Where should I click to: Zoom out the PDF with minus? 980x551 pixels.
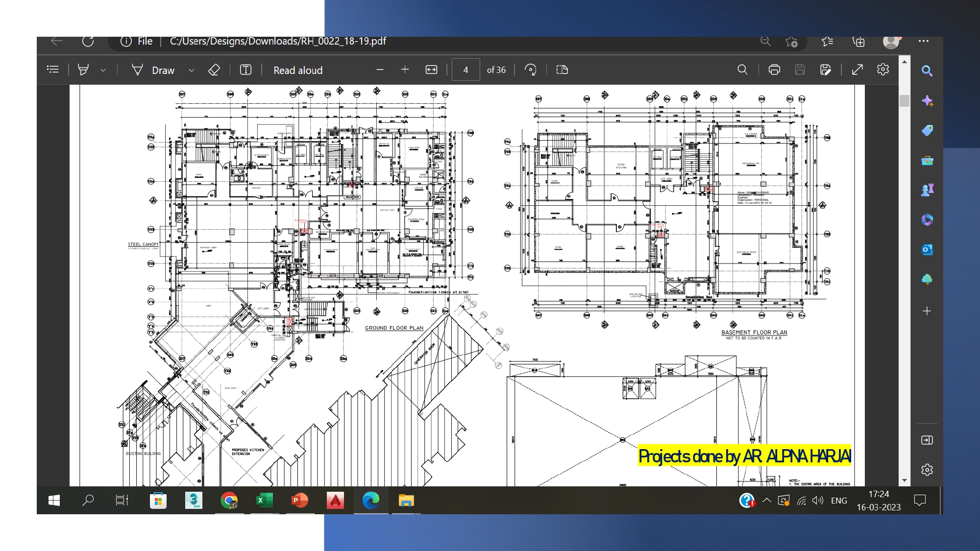click(380, 70)
